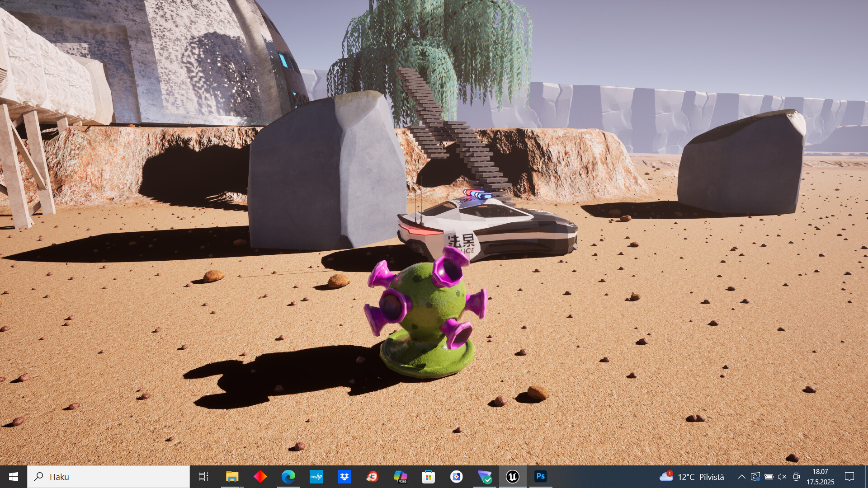Toggle the screen rotation tray icon

[x=756, y=477]
